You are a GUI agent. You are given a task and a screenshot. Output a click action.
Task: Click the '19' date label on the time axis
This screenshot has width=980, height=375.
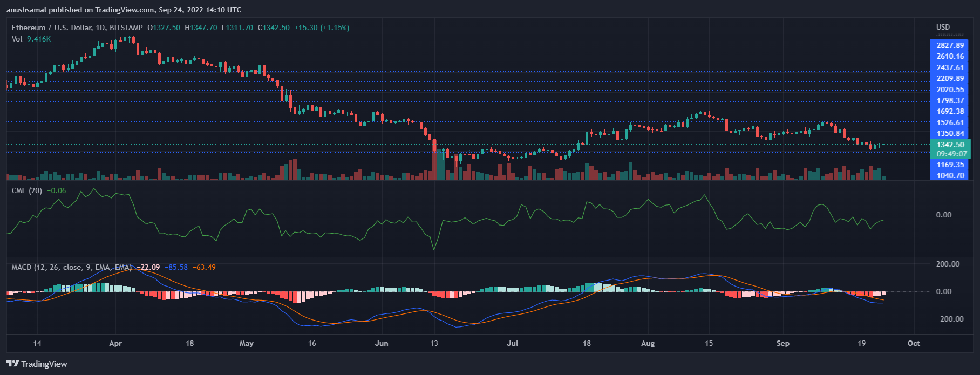[861, 343]
